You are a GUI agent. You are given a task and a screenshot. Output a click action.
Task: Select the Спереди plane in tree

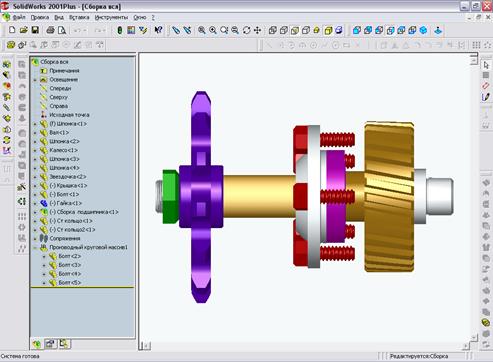[60, 88]
